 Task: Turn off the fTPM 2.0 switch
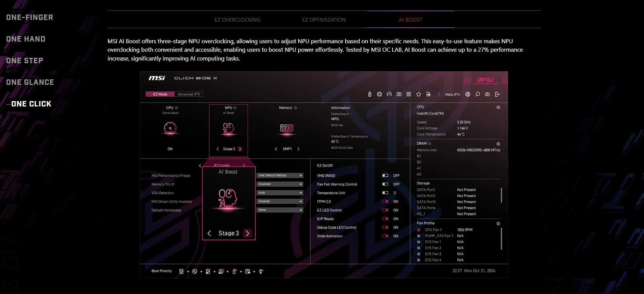point(385,201)
